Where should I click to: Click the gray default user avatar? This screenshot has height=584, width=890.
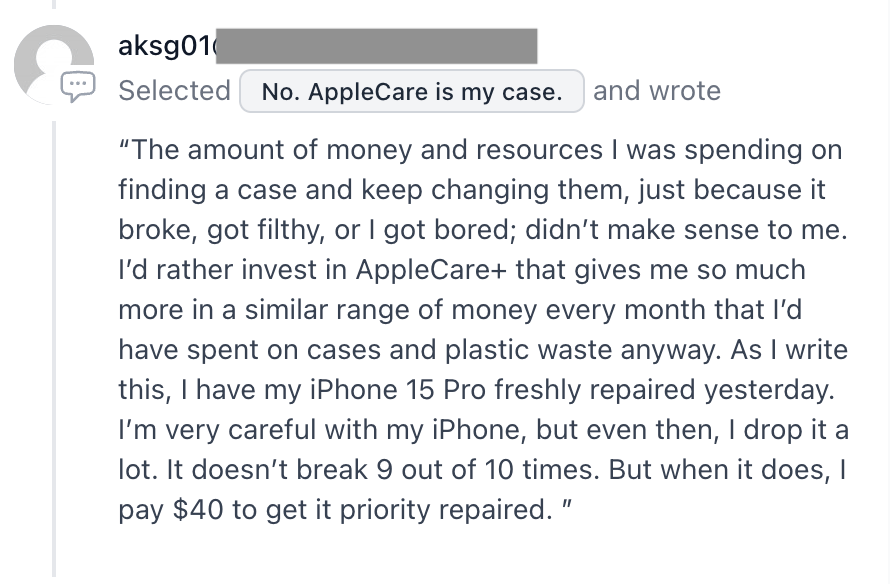54,64
